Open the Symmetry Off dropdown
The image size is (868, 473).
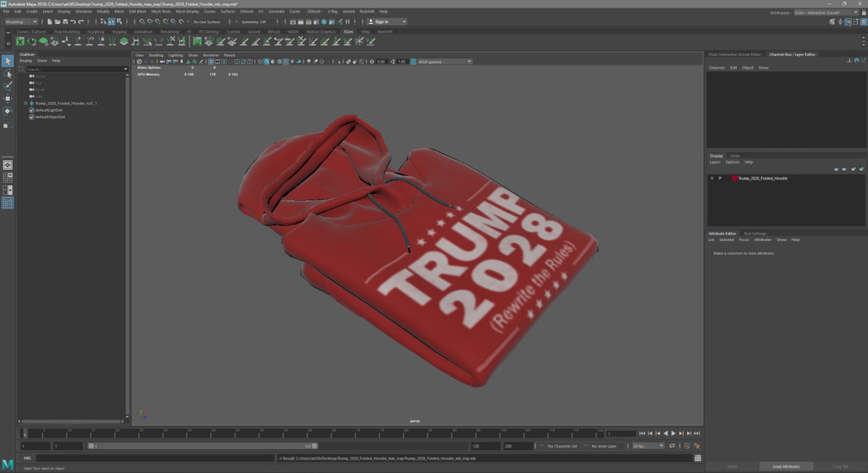click(256, 22)
